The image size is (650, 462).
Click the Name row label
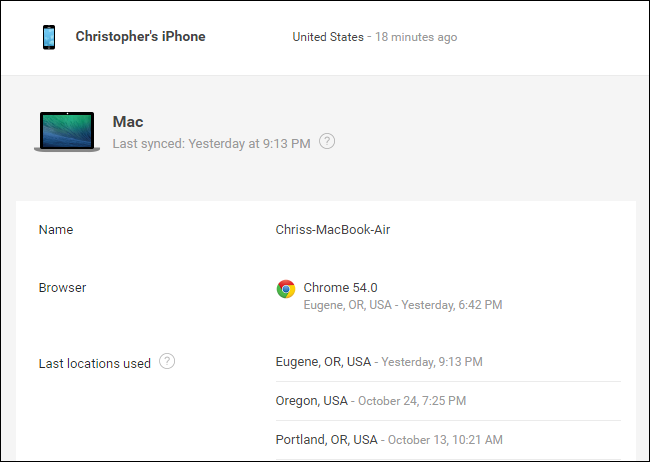pos(56,230)
